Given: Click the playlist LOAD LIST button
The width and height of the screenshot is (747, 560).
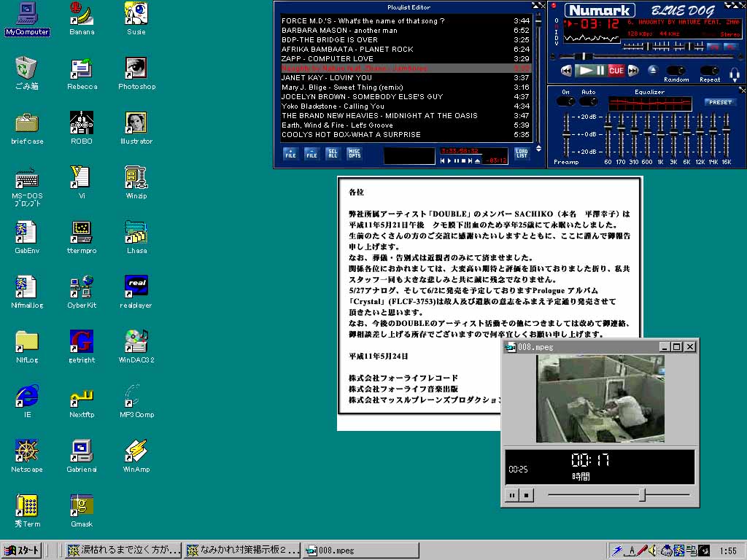Looking at the screenshot, I should 522,153.
